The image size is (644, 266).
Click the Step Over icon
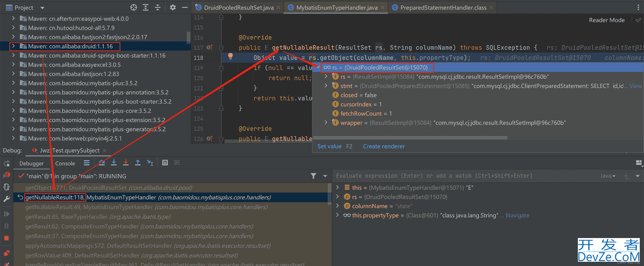pyautogui.click(x=102, y=163)
